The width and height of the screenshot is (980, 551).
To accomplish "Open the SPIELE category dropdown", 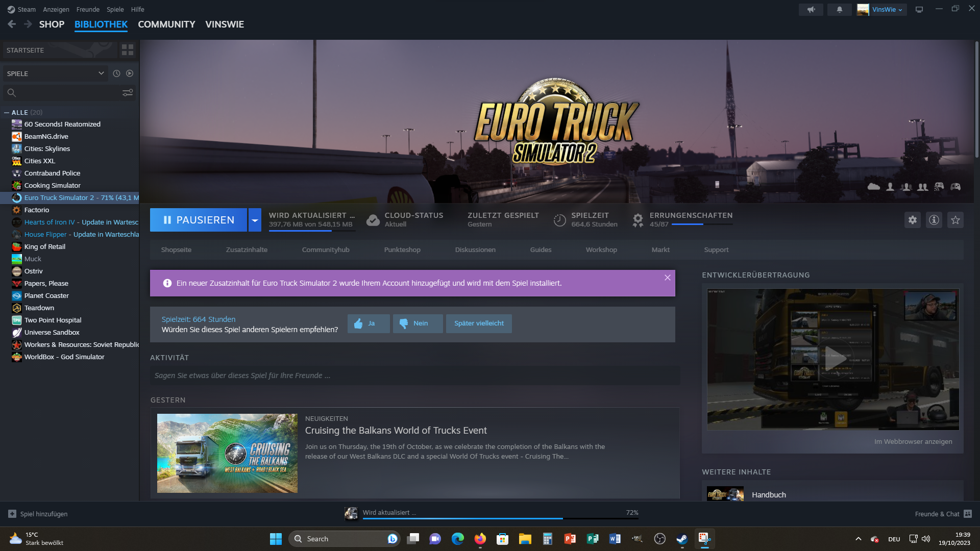I will point(55,73).
